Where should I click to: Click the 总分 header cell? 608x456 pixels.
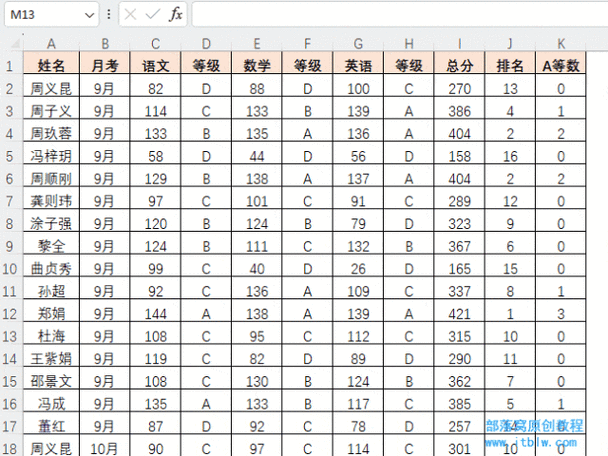pyautogui.click(x=459, y=65)
